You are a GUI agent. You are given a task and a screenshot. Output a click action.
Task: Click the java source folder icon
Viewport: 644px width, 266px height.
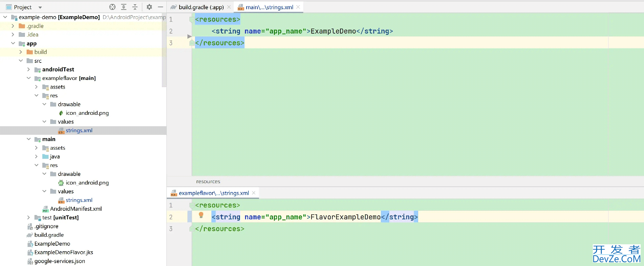coord(46,157)
